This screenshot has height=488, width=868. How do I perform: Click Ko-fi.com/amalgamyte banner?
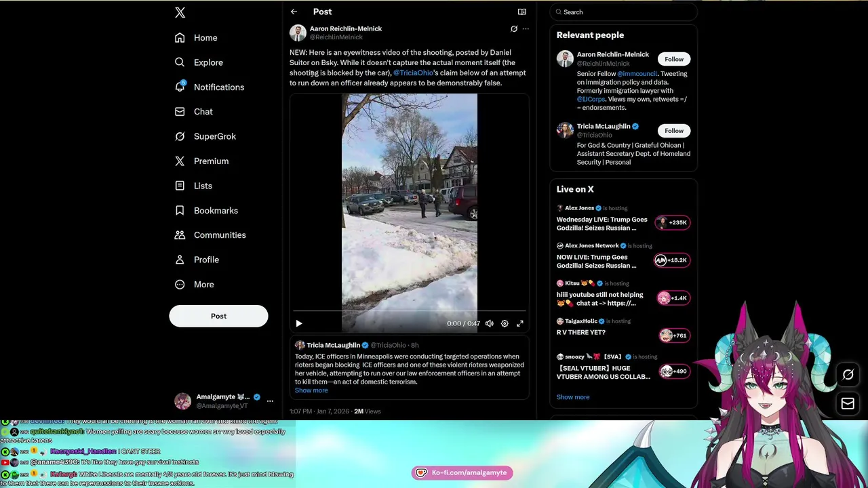[462, 472]
